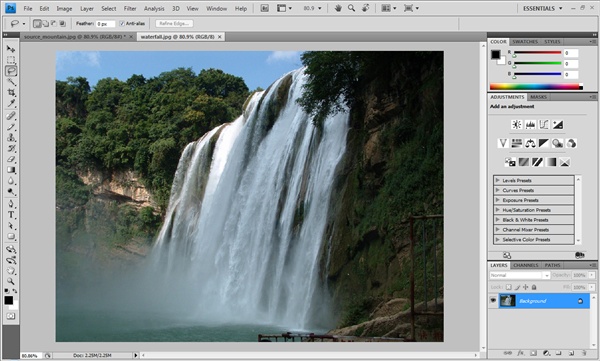Select the Pen tool
The height and width of the screenshot is (361, 600).
point(11,204)
